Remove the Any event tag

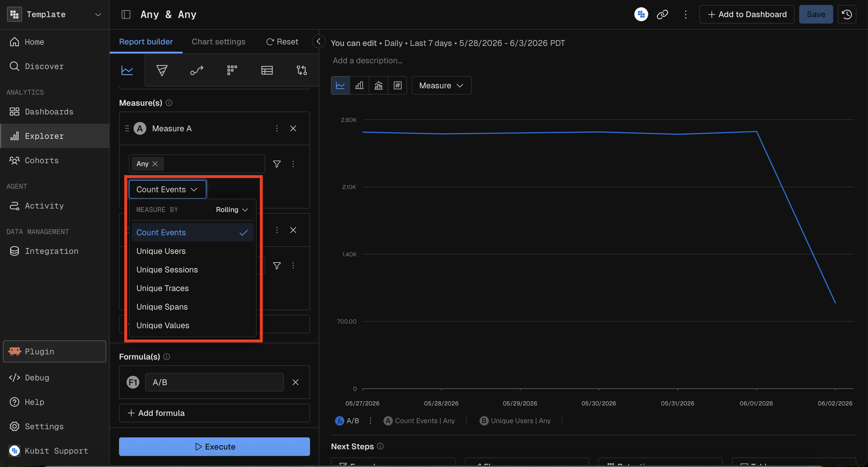(x=155, y=164)
